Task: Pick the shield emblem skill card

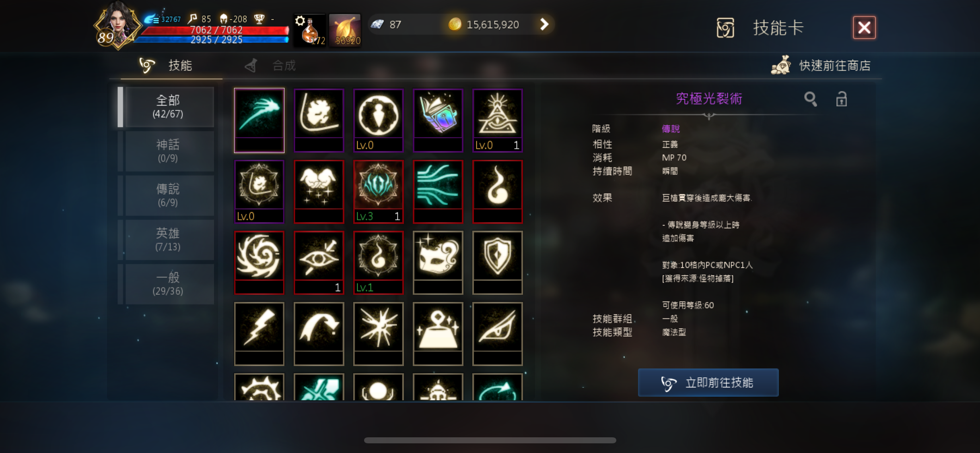Action: coord(497,263)
